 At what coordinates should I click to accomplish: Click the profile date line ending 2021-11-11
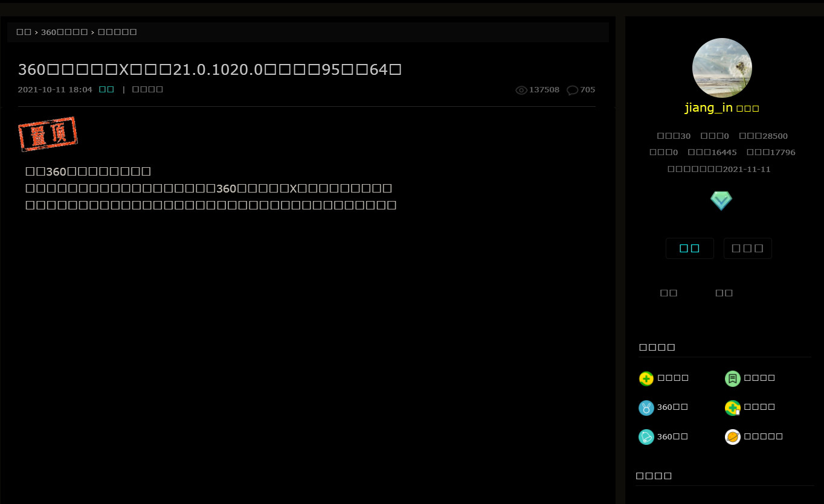719,169
